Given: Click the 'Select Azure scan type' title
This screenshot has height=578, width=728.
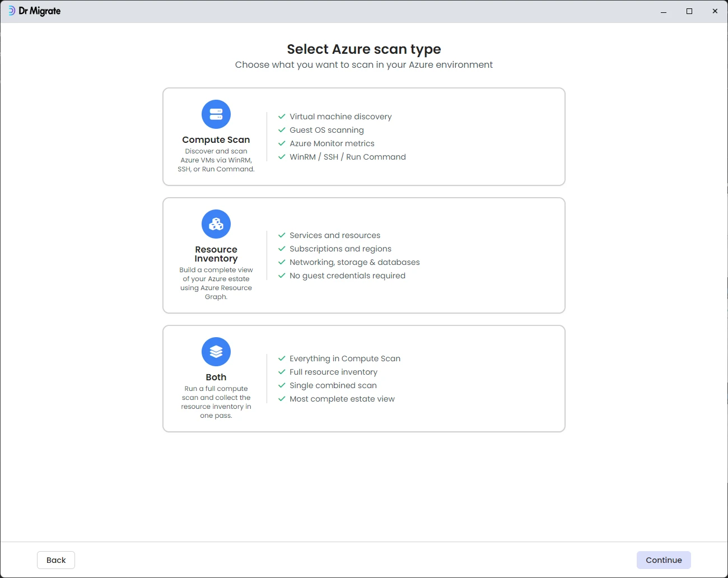Looking at the screenshot, I should (364, 49).
